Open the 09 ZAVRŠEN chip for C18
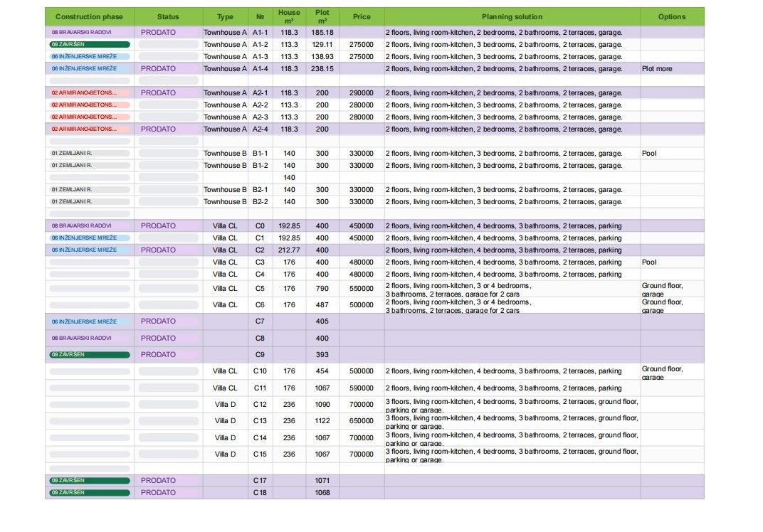 point(90,493)
